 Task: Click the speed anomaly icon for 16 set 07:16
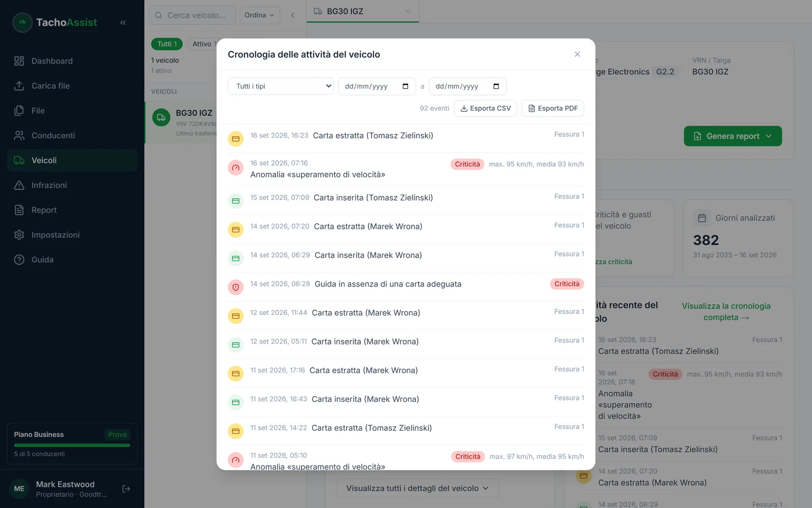click(235, 168)
